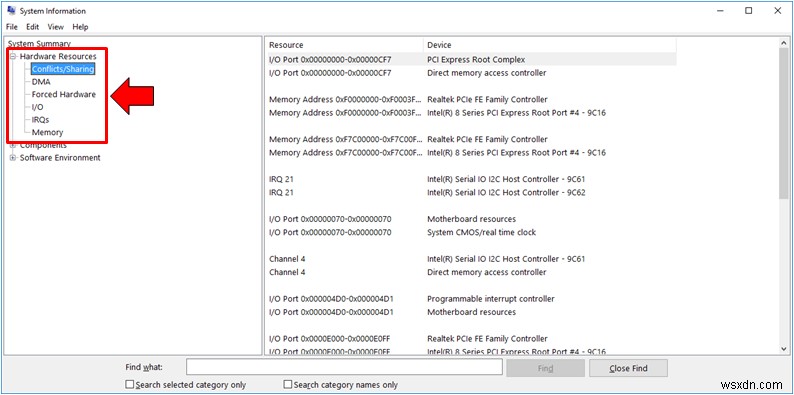Viewport: 794px width, 395px height.
Task: Close the System Information window
Action: click(778, 11)
